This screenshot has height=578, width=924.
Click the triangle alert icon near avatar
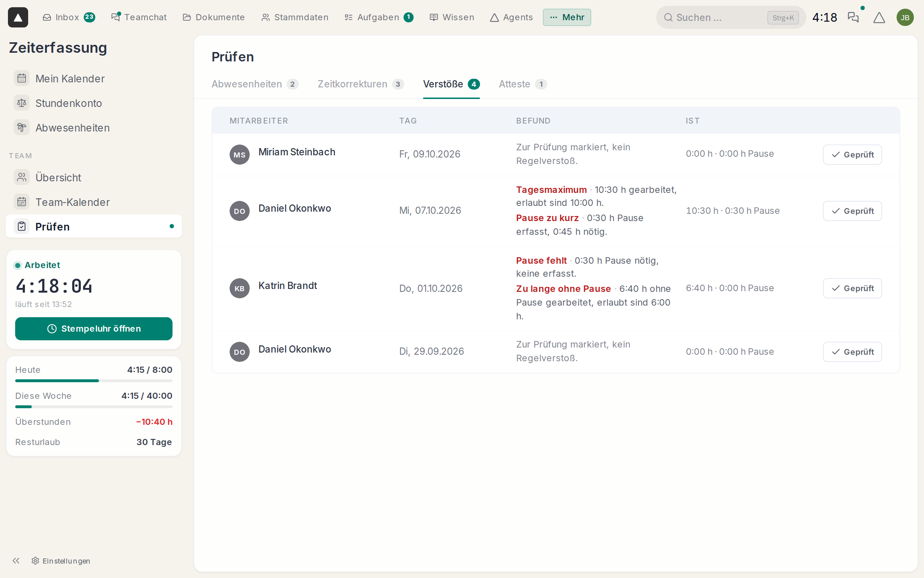click(879, 17)
